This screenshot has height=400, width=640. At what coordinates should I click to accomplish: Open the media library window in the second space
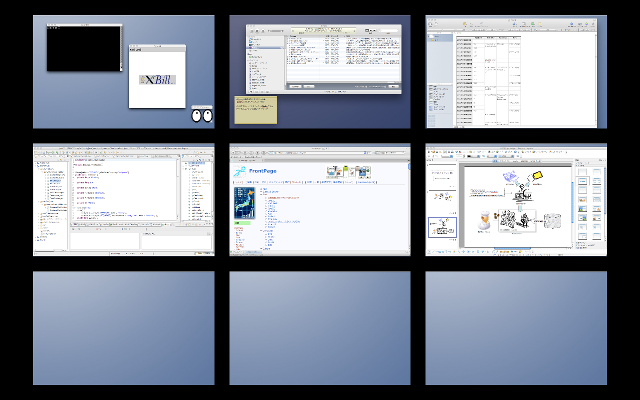pyautogui.click(x=324, y=59)
